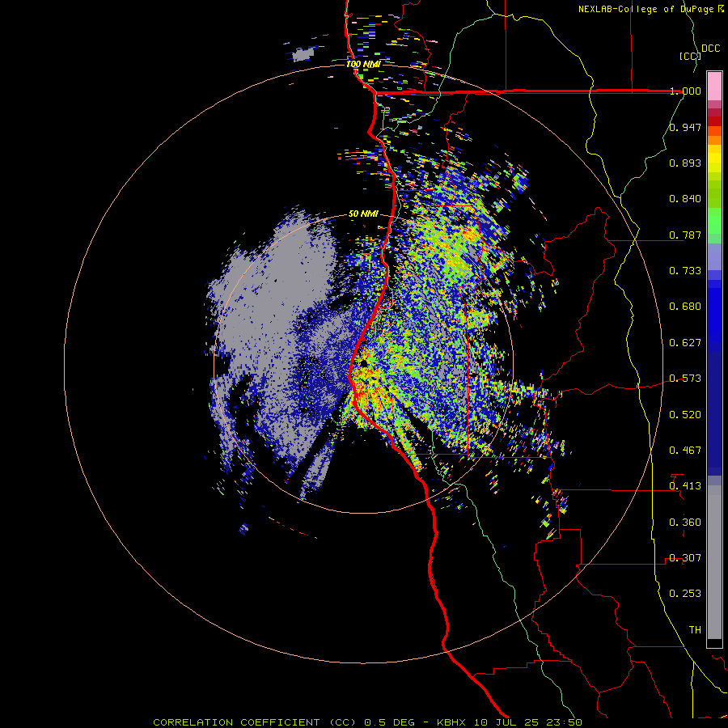Viewport: 728px width, 728px height.
Task: Select the 0.467 legend value
Action: click(685, 451)
